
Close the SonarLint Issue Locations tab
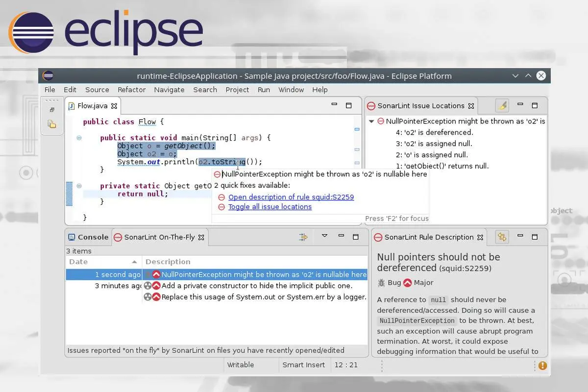[471, 106]
